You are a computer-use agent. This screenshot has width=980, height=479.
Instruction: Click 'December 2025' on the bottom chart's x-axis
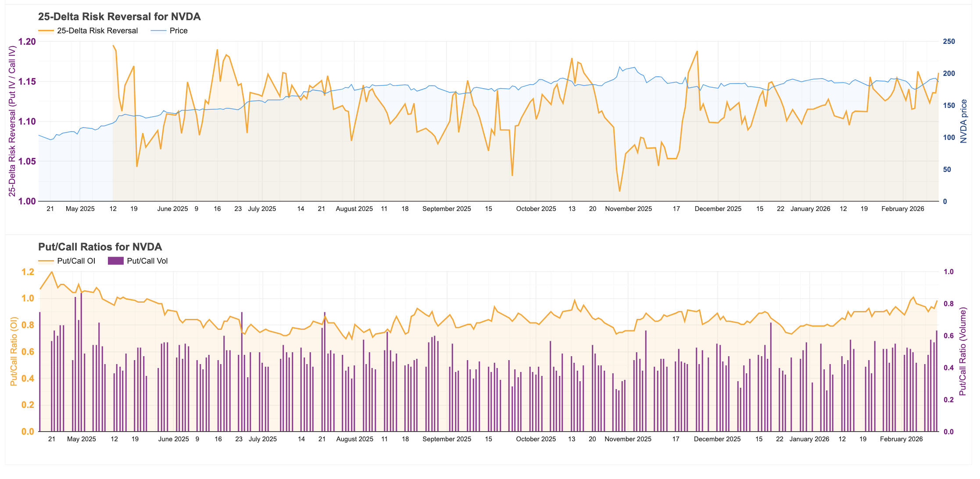pyautogui.click(x=717, y=439)
